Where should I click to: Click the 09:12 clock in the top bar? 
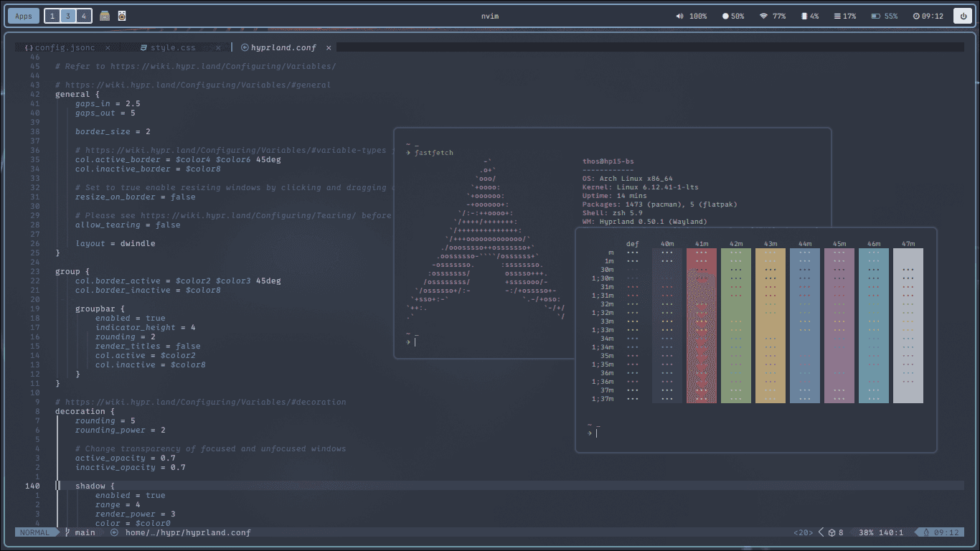[x=928, y=16]
